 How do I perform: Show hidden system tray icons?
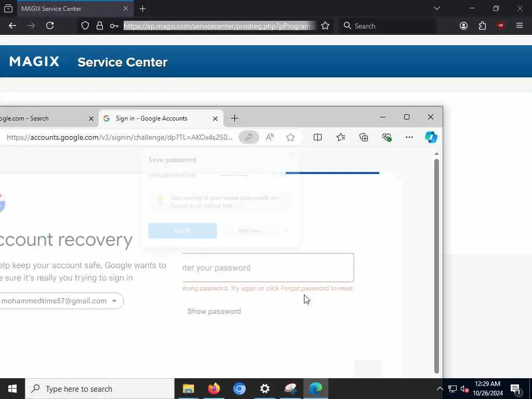(x=440, y=389)
